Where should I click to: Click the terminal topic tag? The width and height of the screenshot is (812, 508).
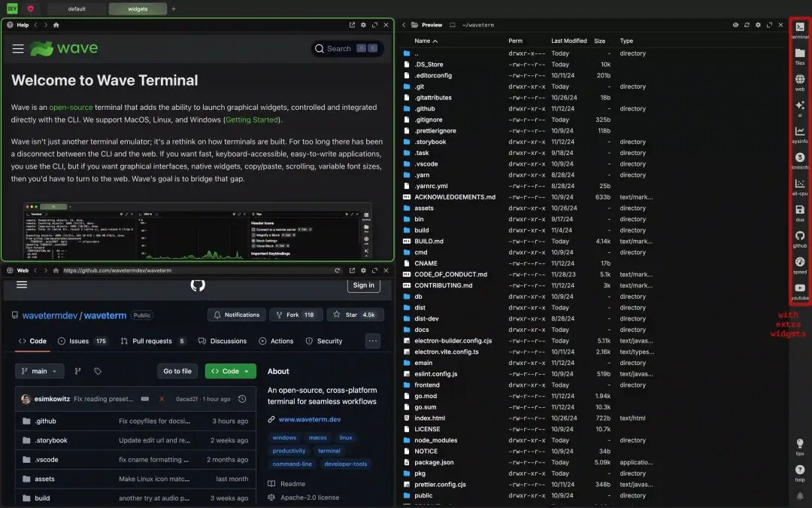coord(329,451)
